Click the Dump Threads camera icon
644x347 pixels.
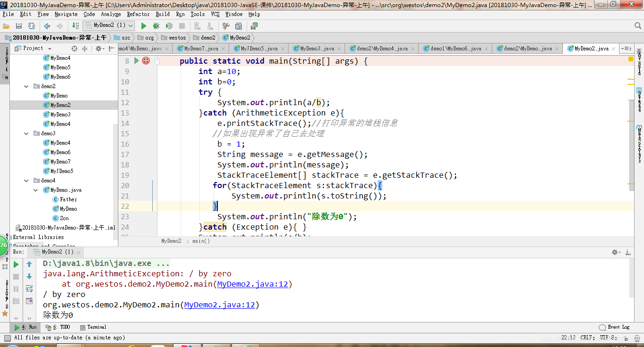pyautogui.click(x=16, y=301)
